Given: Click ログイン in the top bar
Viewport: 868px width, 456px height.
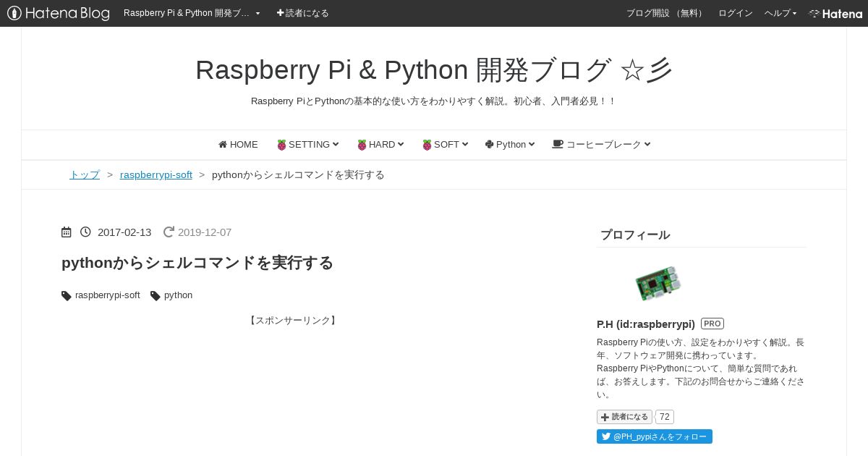Looking at the screenshot, I should [x=735, y=13].
